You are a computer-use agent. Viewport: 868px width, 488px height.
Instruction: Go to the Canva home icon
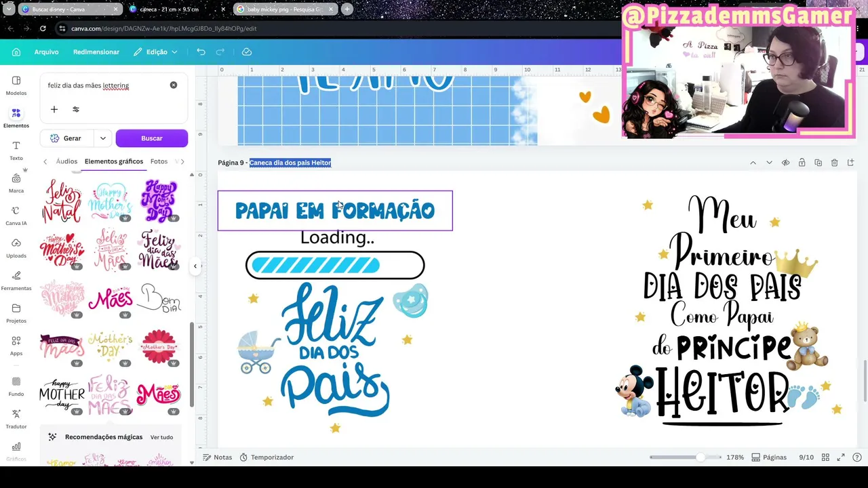(16, 52)
